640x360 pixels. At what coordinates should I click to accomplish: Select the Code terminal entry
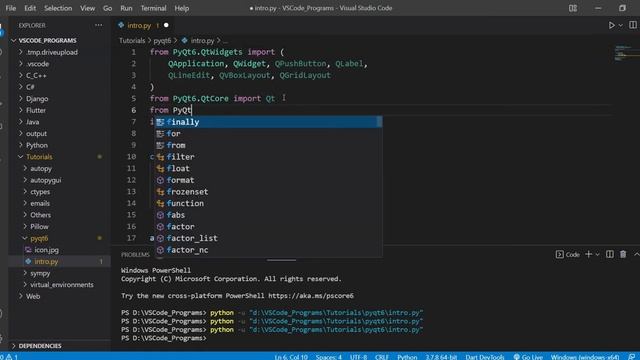[x=568, y=254]
